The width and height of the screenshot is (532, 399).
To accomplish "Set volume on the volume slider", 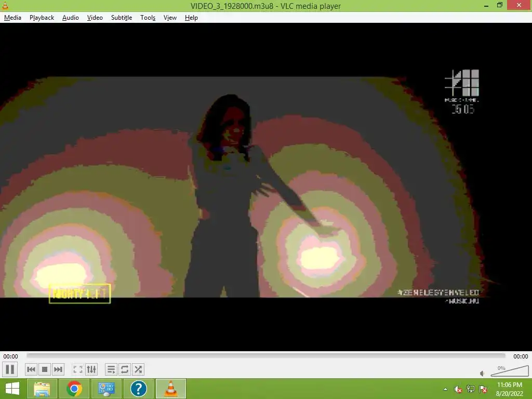I will point(510,371).
